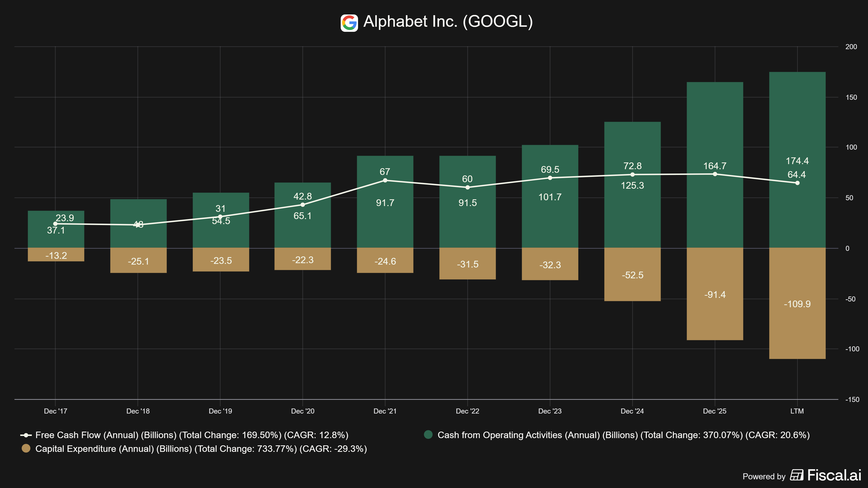Click the 91.5 data label in Dec '22
Screen dimensions: 868x488
468,203
